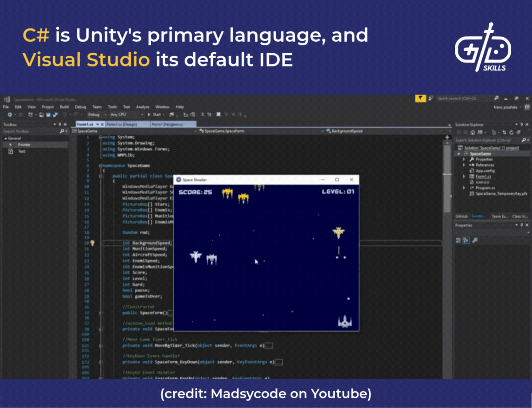This screenshot has width=532, height=408.
Task: Toggle auto-hide pin on Solution Explorer
Action: point(522,125)
